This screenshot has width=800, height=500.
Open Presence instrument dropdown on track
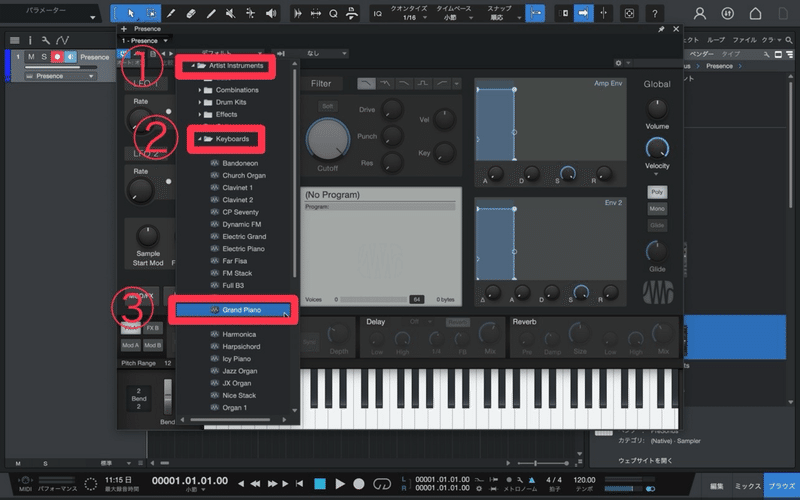(x=60, y=76)
